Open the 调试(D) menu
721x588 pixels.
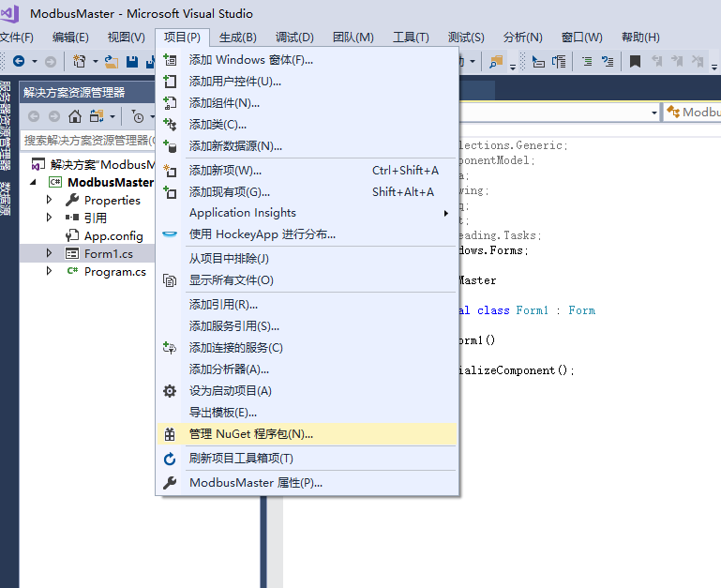coord(294,38)
